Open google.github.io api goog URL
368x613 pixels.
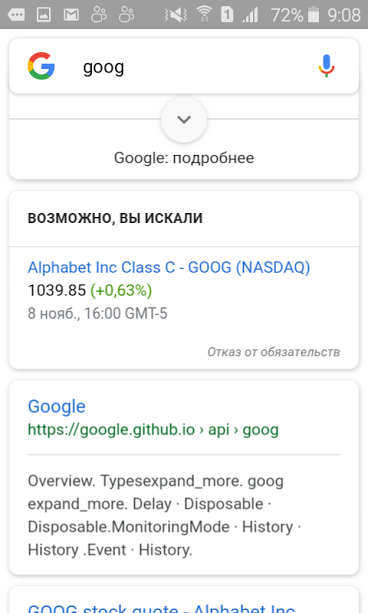(153, 430)
